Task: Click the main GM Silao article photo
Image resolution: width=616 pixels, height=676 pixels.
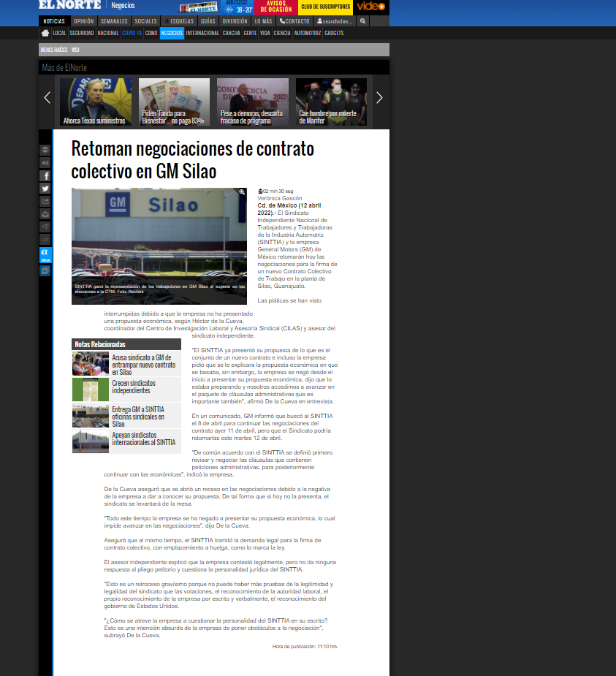Action: tap(159, 246)
